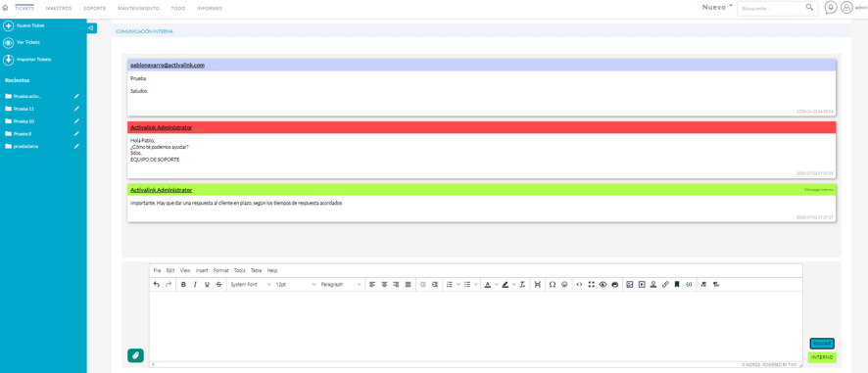The height and width of the screenshot is (373, 868).
Task: Send the message with ENVIAR button
Action: click(822, 344)
